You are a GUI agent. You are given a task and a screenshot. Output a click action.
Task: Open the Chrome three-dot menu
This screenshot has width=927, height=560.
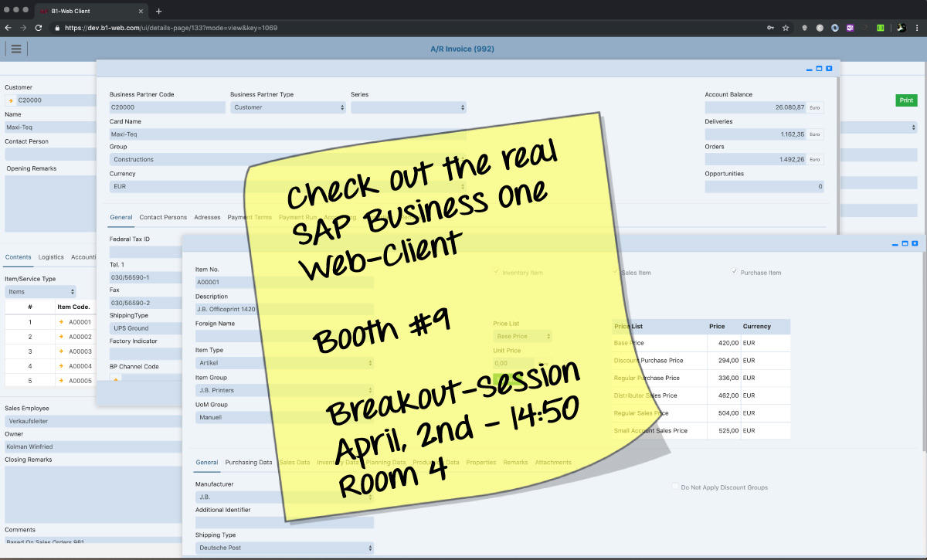(918, 28)
